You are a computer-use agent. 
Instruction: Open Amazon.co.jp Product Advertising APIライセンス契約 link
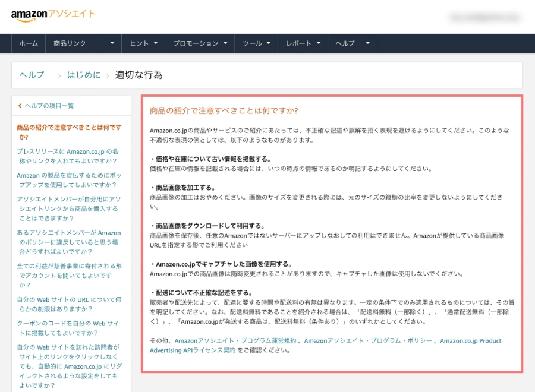point(326,345)
